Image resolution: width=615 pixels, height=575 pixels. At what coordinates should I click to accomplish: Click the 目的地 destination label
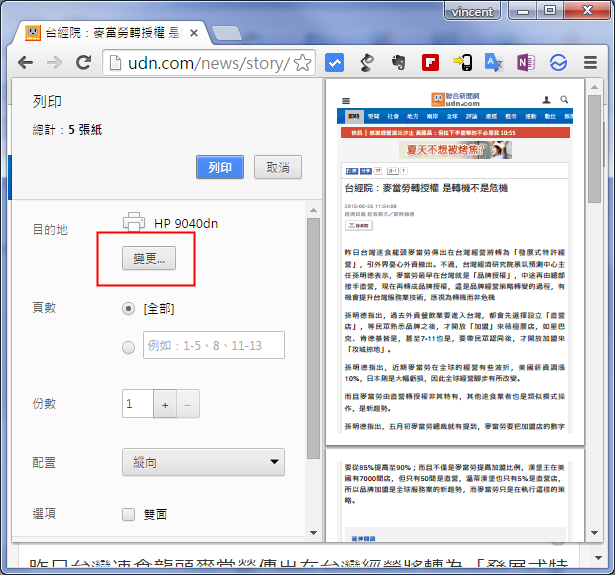(50, 229)
